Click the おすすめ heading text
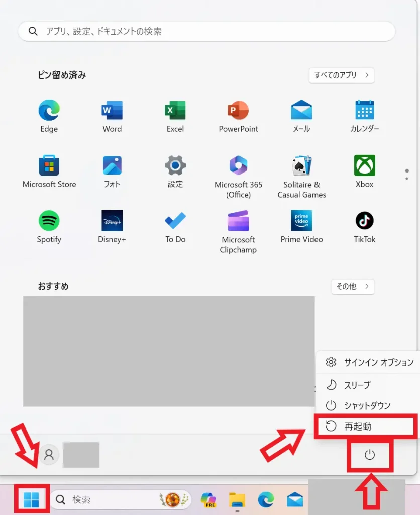The height and width of the screenshot is (515, 420). click(53, 286)
